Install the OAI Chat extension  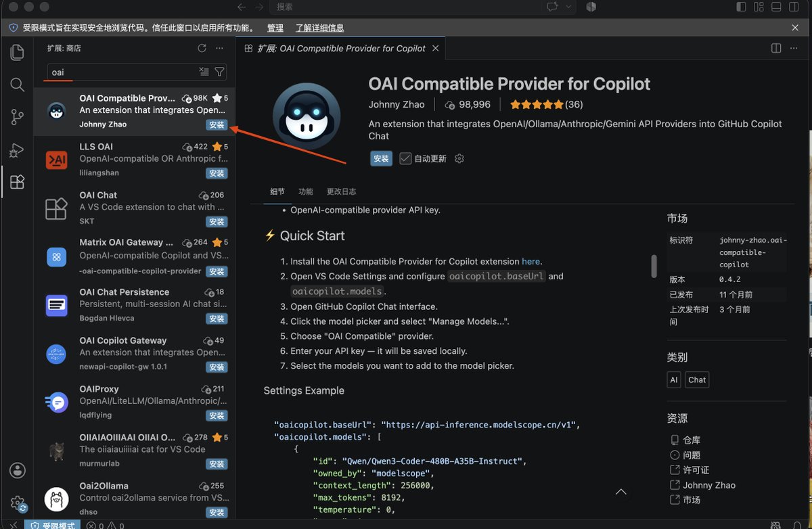point(217,222)
